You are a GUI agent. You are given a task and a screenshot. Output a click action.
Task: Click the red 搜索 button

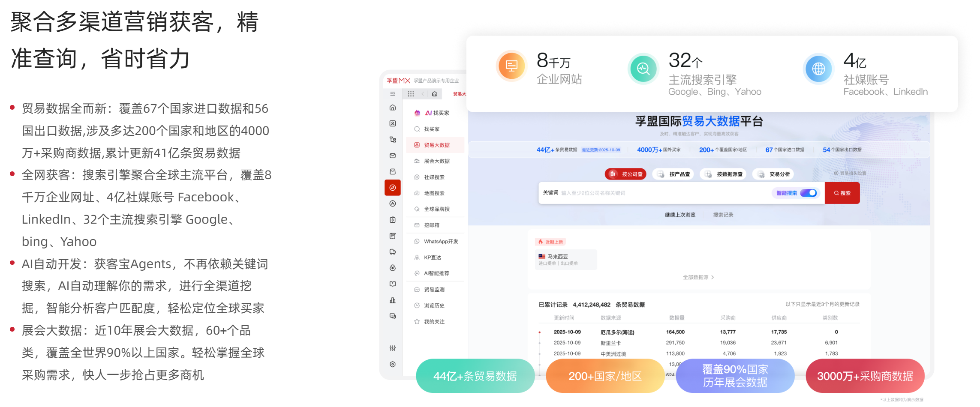pos(842,193)
